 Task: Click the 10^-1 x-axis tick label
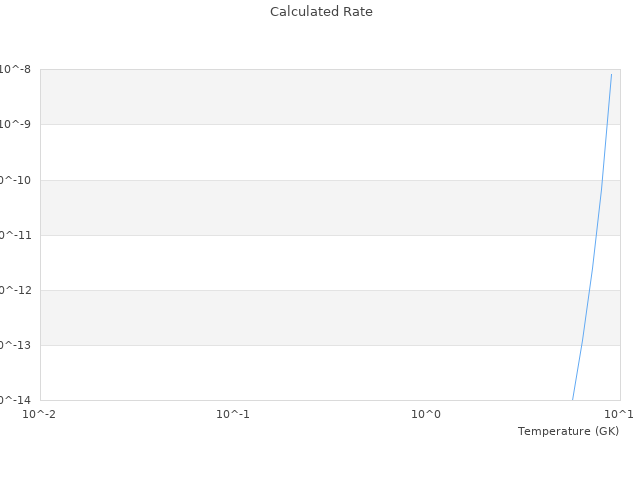(x=233, y=414)
